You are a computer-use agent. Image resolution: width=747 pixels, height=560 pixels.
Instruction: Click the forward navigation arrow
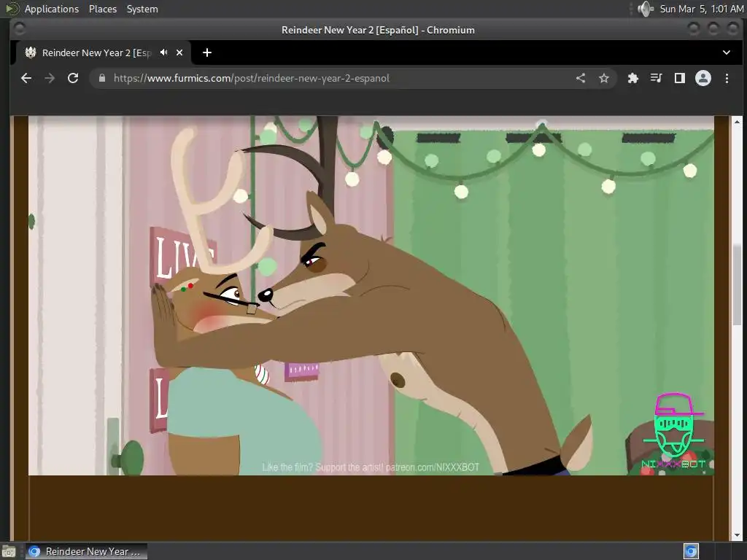(x=50, y=78)
